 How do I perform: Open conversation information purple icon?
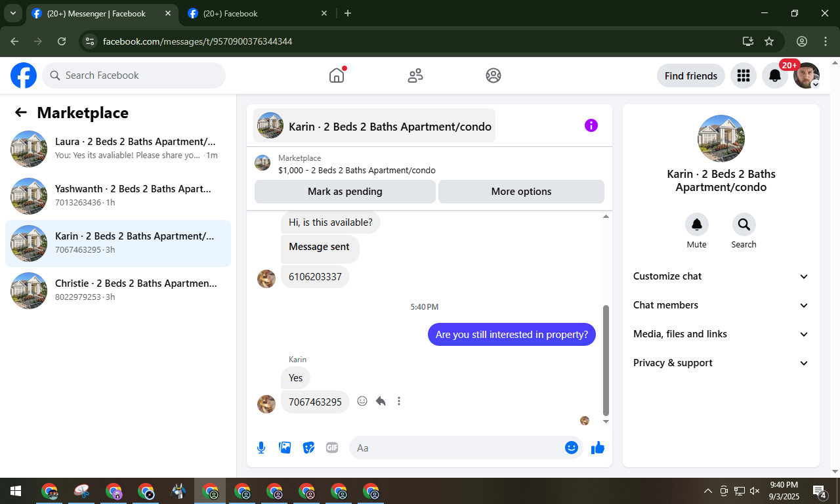[591, 125]
